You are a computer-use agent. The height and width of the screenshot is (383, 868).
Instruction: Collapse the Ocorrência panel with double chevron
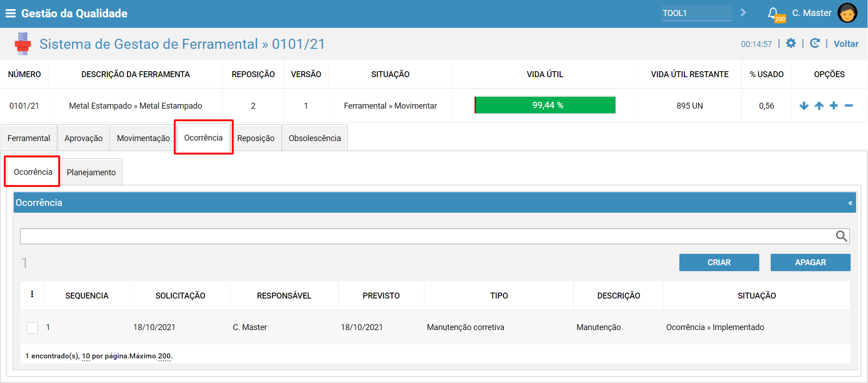[850, 203]
